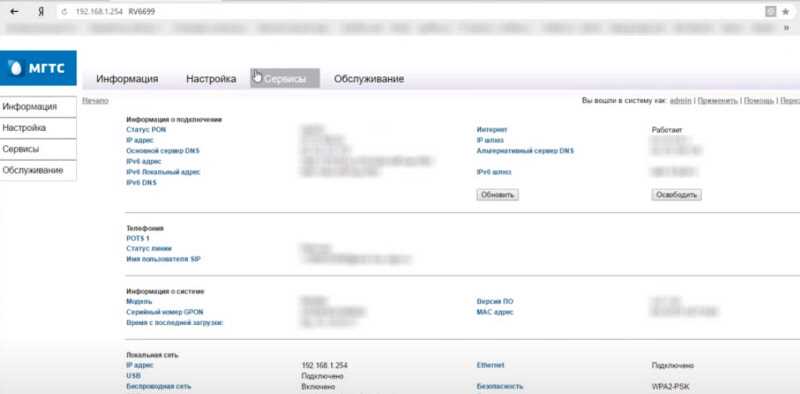Go back with the browser back arrow

click(x=15, y=11)
